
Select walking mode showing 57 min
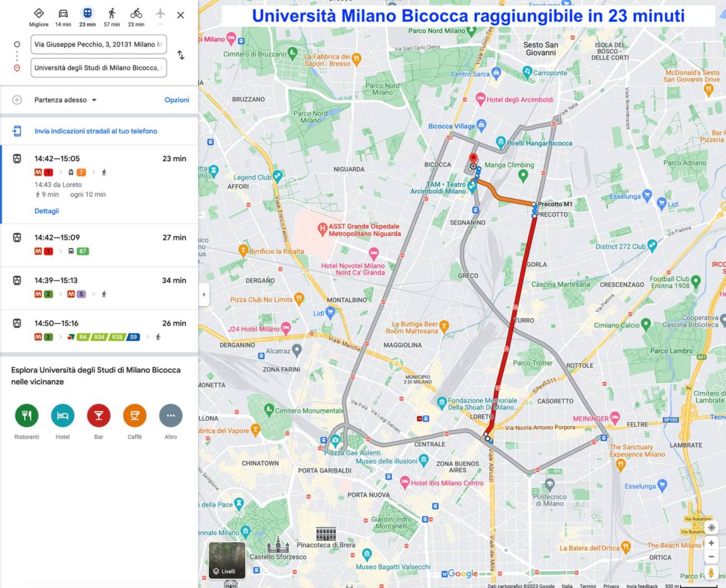112,17
